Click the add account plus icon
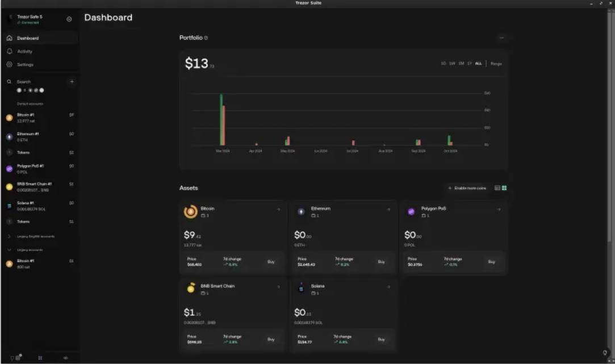This screenshot has height=364, width=615. coord(72,82)
